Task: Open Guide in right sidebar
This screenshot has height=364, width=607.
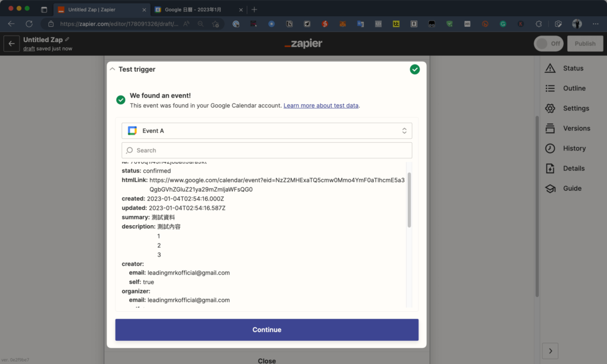Action: [x=572, y=189]
